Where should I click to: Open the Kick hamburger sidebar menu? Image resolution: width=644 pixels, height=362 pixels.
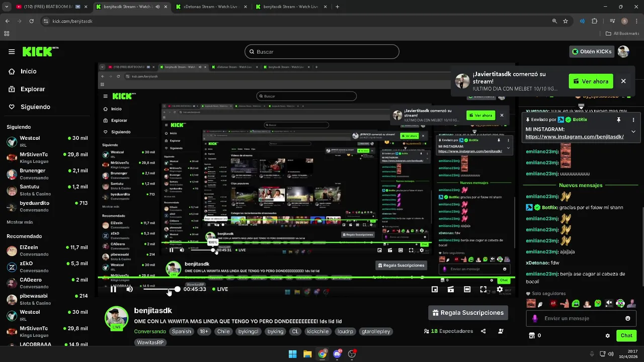(x=12, y=51)
